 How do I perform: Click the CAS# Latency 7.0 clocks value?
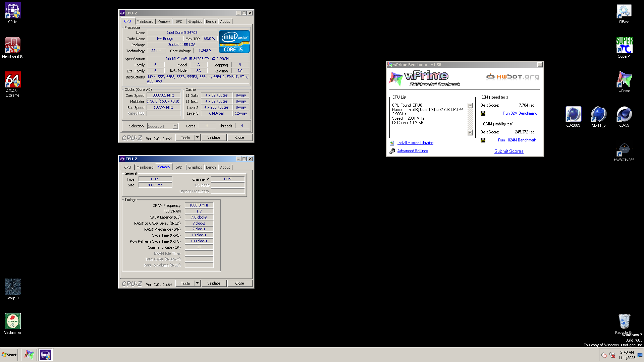[x=199, y=217]
